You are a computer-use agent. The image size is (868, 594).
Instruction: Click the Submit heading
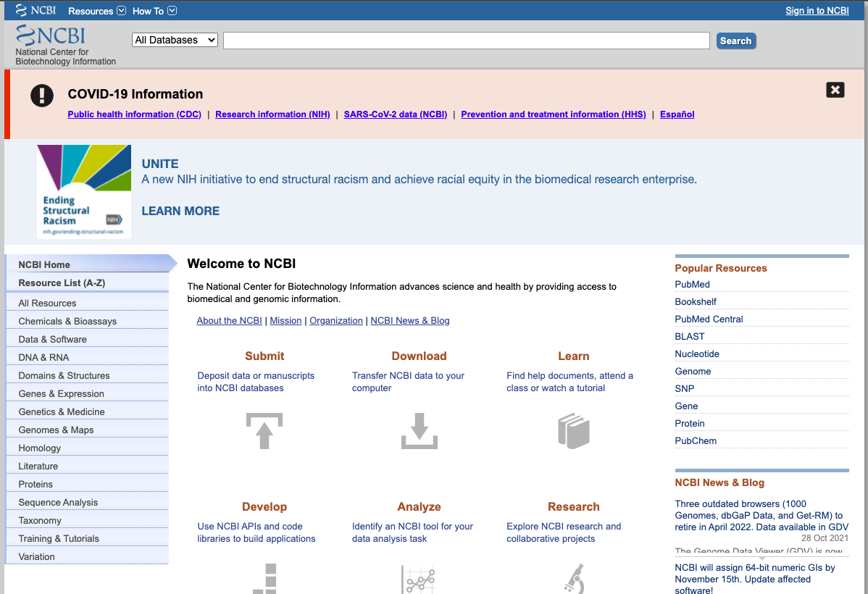pos(264,356)
